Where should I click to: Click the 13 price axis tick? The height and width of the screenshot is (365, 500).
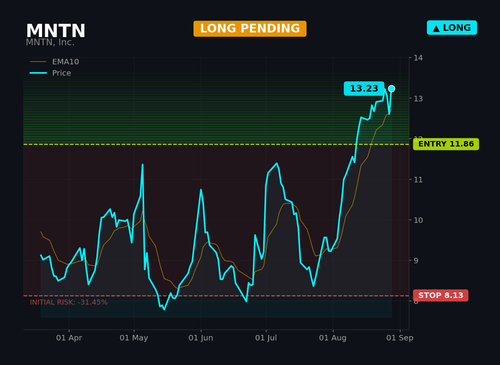(418, 99)
